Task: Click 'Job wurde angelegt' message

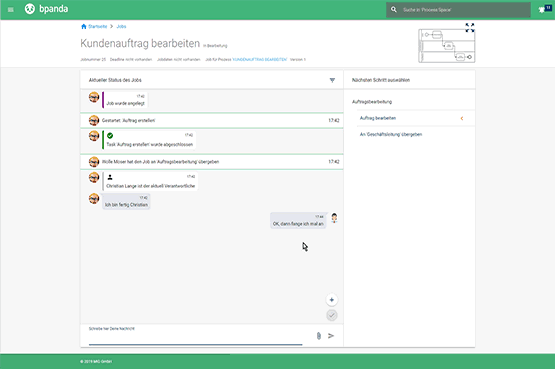Action: [x=125, y=100]
